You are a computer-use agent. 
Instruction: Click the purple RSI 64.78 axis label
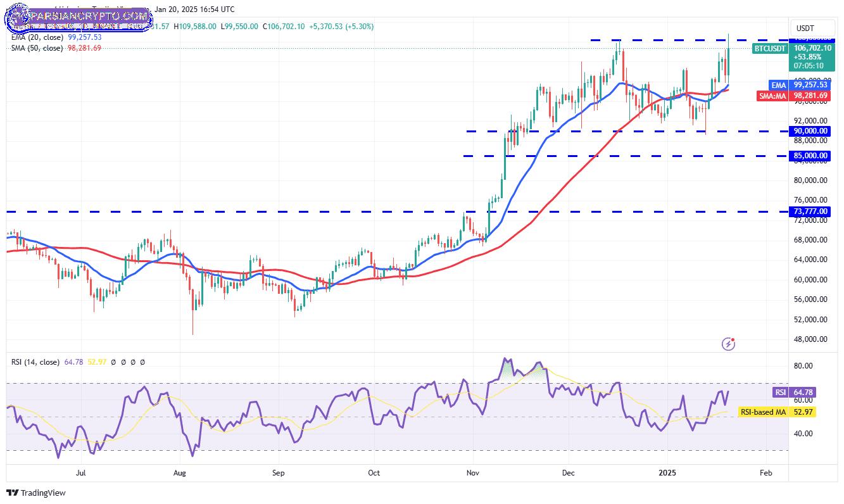point(794,393)
